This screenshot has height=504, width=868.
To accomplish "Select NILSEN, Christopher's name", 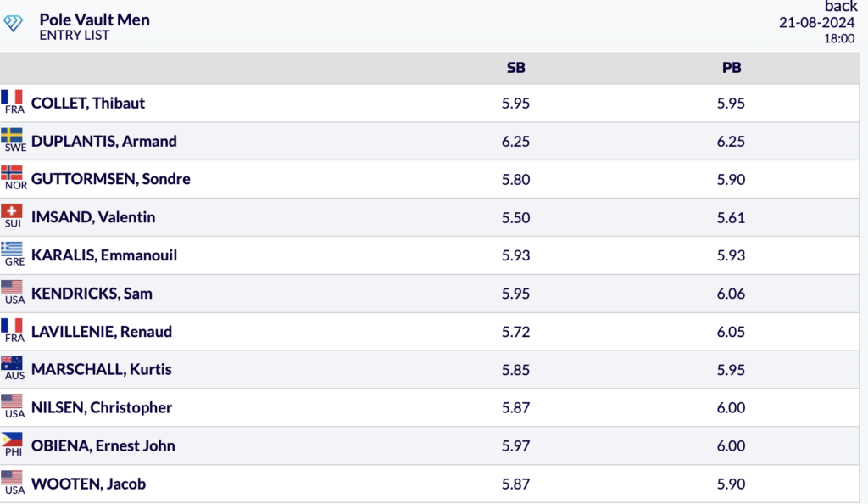I will tap(102, 407).
